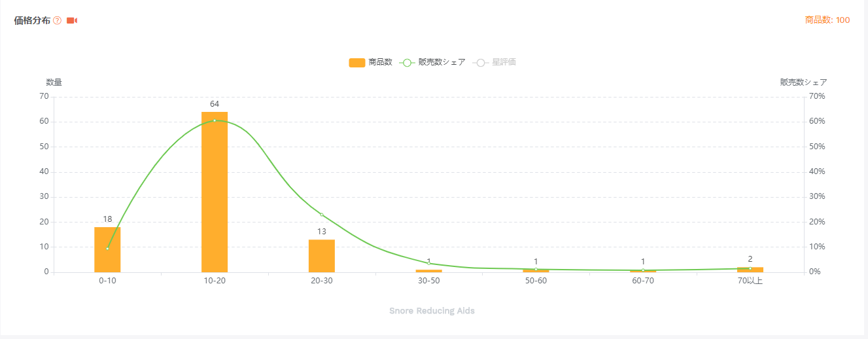Screen dimensions: 868x339
Task: Click the 商品数: 100 label
Action: [x=827, y=20]
